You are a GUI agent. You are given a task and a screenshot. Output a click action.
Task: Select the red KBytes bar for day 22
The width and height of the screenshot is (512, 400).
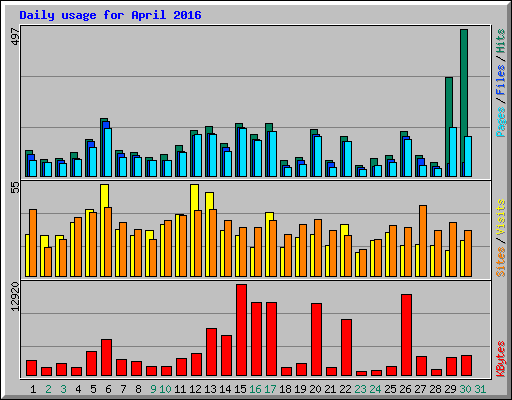[347, 348]
